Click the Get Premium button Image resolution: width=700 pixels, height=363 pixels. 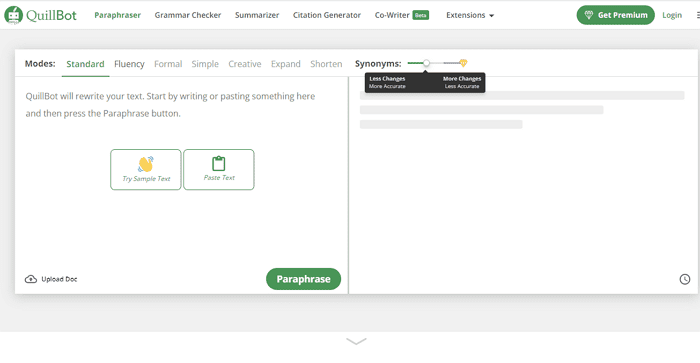coord(616,15)
